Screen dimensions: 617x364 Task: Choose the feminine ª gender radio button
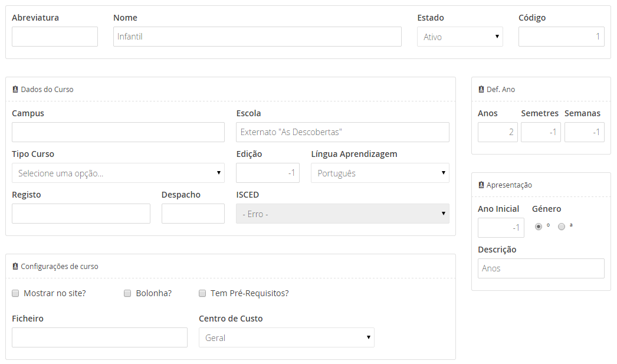(x=561, y=227)
